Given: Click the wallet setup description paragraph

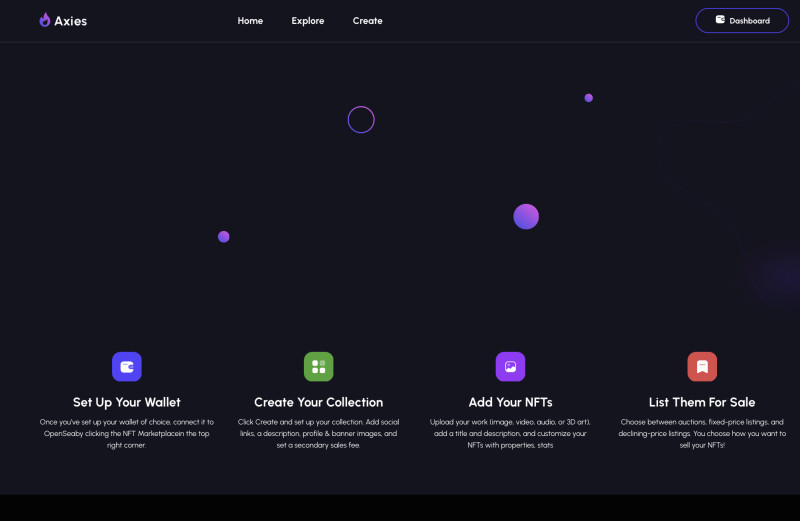Looking at the screenshot, I should [x=127, y=433].
